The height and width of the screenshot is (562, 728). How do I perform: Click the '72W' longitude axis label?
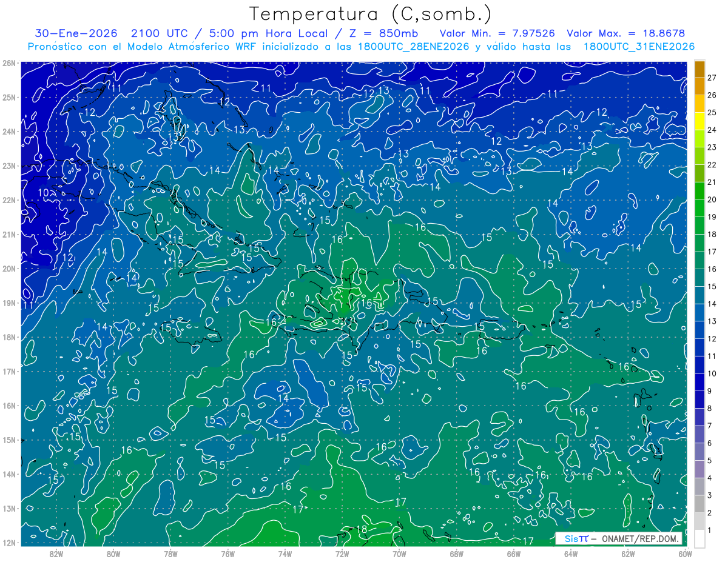point(342,553)
